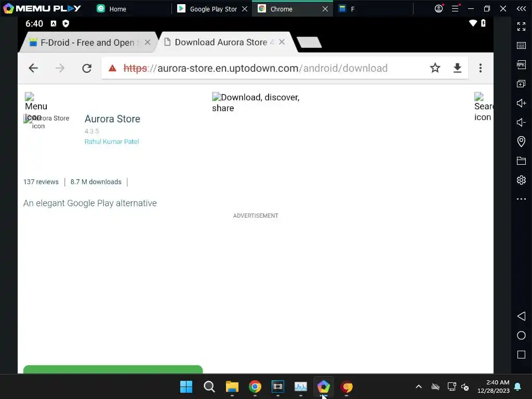The height and width of the screenshot is (399, 532).
Task: Click the red security warning triangle
Action: [112, 68]
